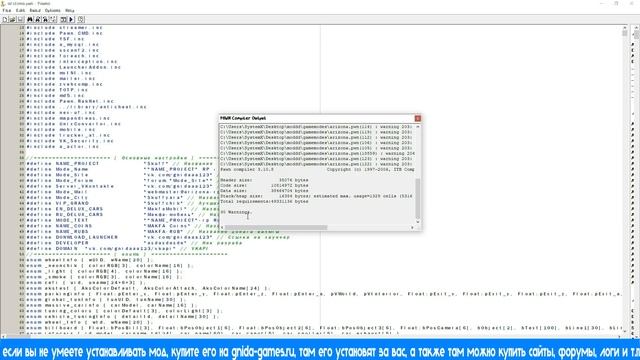The height and width of the screenshot is (360, 640).
Task: Close the Pawn Compiler Output dialog
Action: coord(418,118)
